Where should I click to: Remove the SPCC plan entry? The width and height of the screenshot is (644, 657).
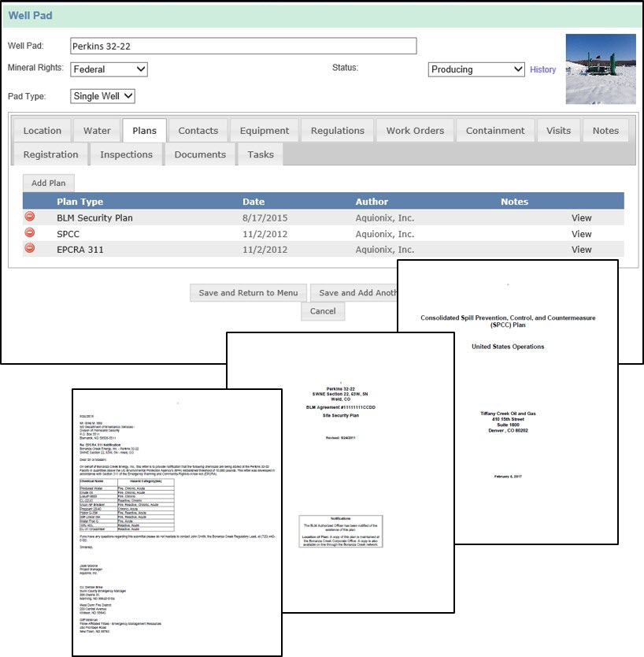coord(30,232)
